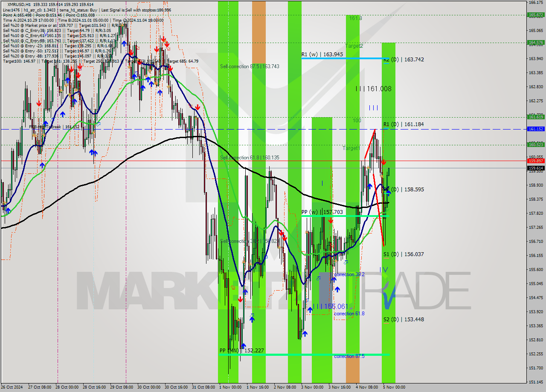Select the green 161.619 price tag on axis

click(x=536, y=117)
